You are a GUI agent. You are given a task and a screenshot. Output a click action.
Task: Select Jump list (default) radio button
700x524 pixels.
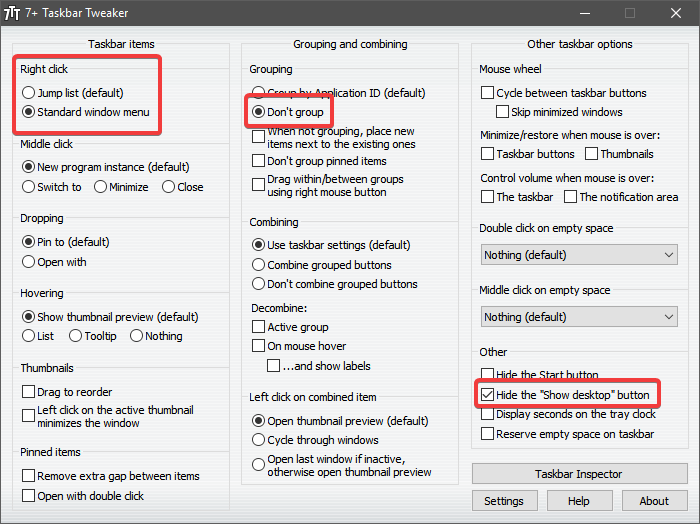point(28,92)
